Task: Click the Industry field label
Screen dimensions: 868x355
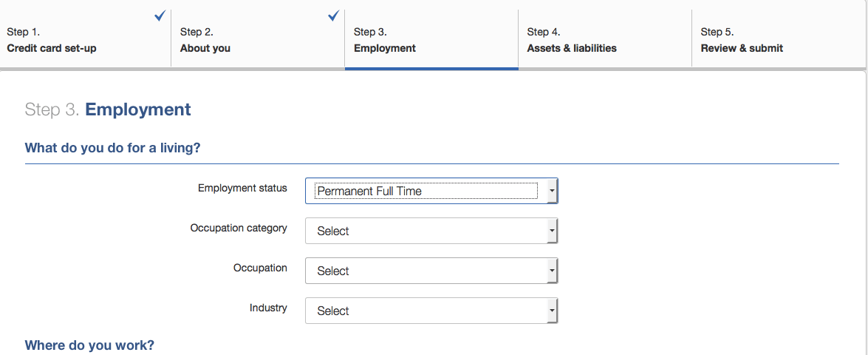Action: click(268, 308)
